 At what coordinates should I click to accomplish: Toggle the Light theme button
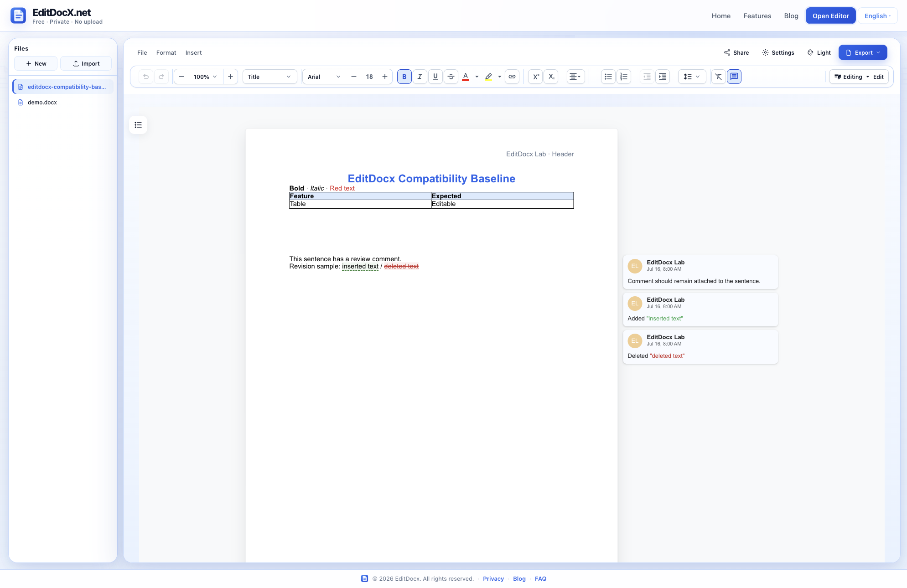819,53
